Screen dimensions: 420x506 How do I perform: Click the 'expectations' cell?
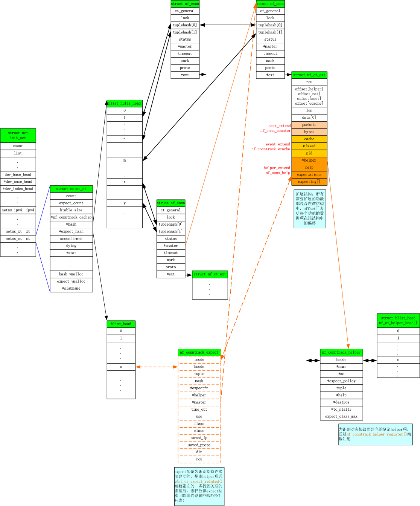tap(309, 175)
